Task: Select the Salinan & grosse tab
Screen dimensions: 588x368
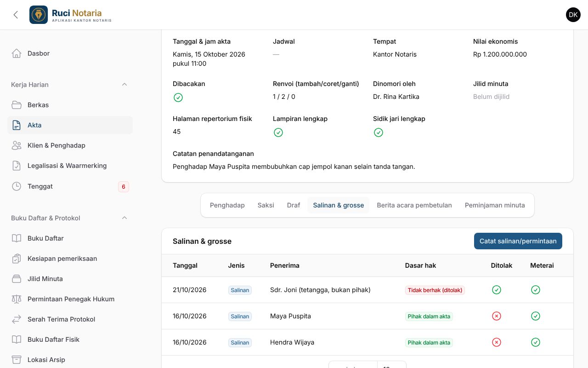Action: pyautogui.click(x=339, y=205)
